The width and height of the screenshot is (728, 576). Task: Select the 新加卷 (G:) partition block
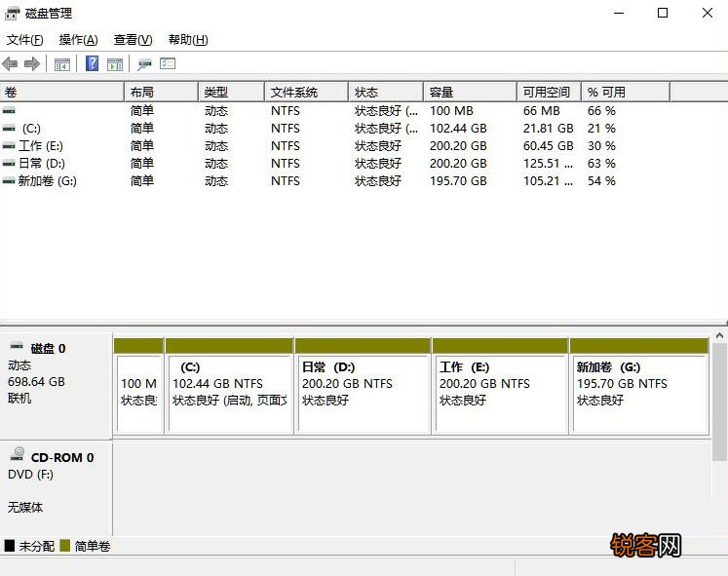639,386
